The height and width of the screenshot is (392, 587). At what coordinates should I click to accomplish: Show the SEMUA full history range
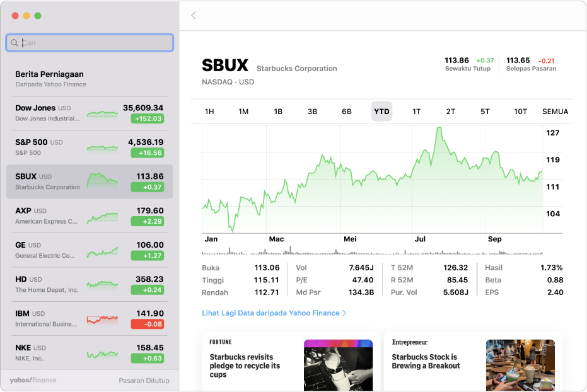[x=555, y=112]
